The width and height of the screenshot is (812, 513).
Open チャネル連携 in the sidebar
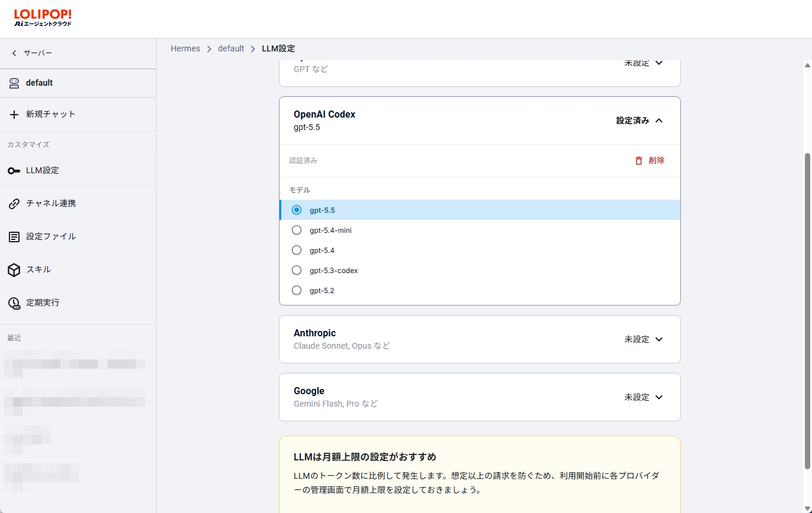[78, 203]
